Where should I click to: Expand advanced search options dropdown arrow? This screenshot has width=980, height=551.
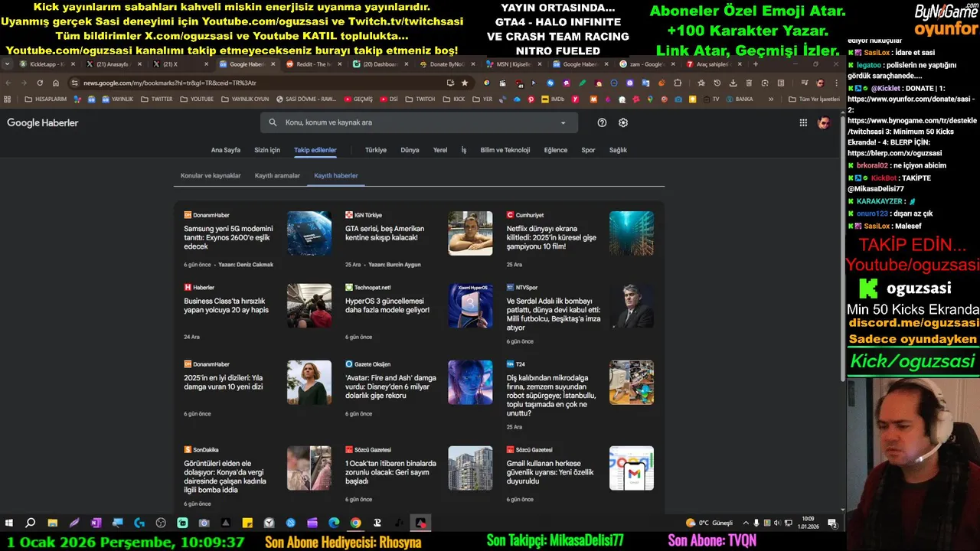tap(563, 122)
